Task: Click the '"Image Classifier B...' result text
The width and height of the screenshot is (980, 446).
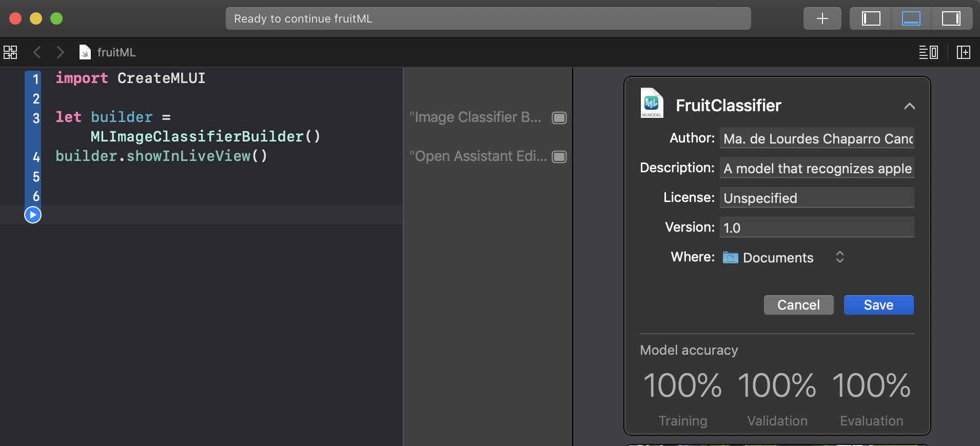Action: point(475,117)
